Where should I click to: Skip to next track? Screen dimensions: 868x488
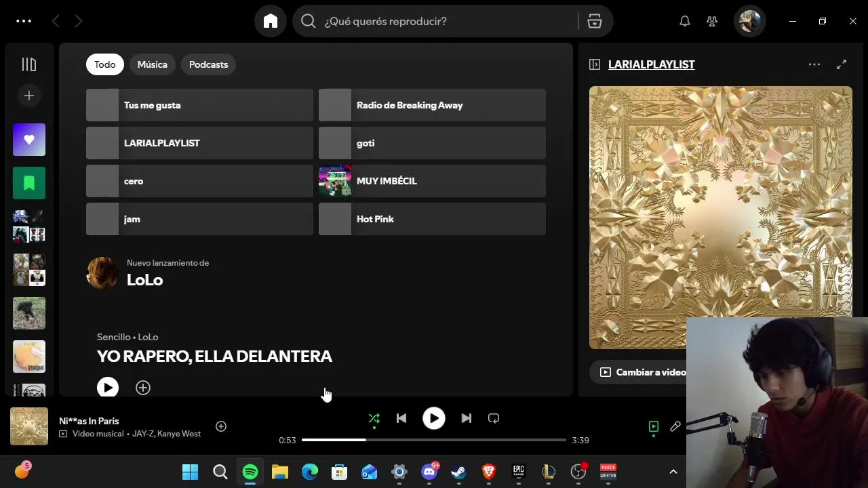[467, 419]
